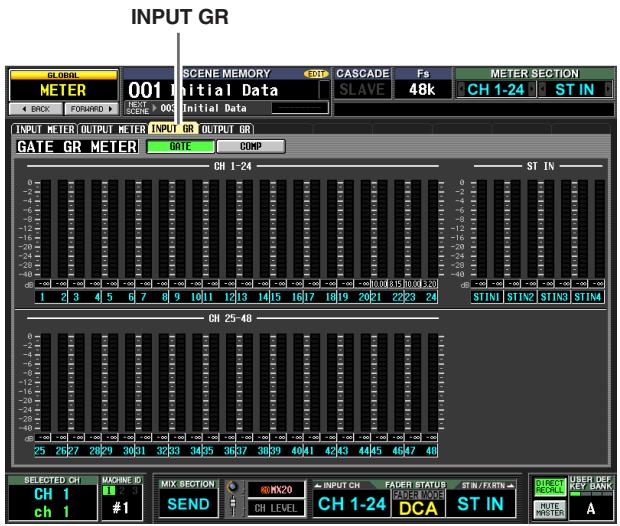Viewport: 620px width, 526px height.
Task: Click channel label 9
Action: (x=177, y=297)
